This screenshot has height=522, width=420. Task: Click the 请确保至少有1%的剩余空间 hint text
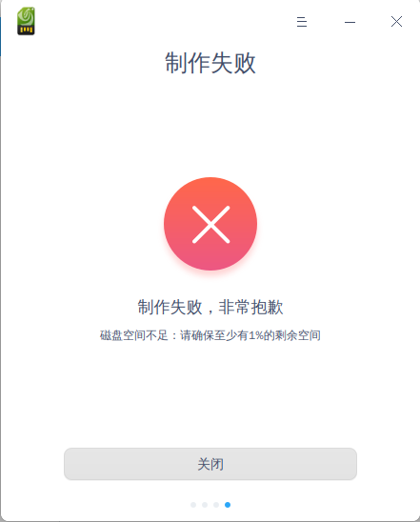(250, 335)
